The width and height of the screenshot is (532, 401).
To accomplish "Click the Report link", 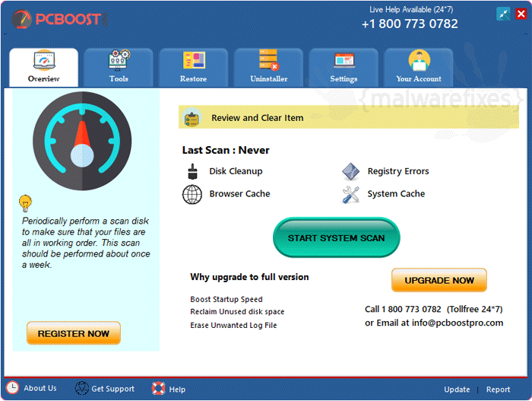I will point(498,390).
